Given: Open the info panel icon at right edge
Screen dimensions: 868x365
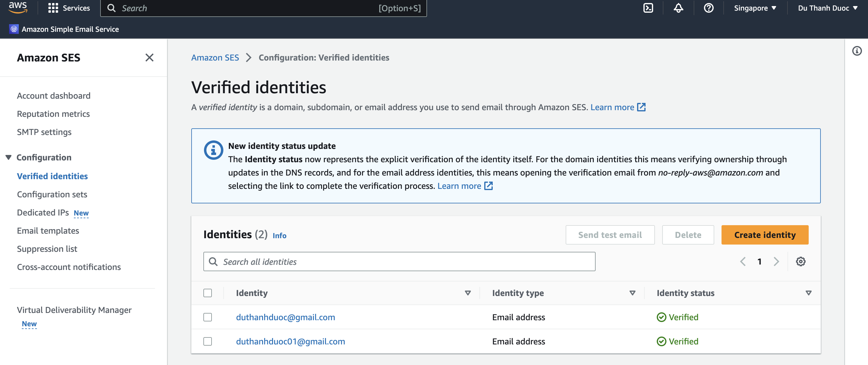Looking at the screenshot, I should point(857,51).
